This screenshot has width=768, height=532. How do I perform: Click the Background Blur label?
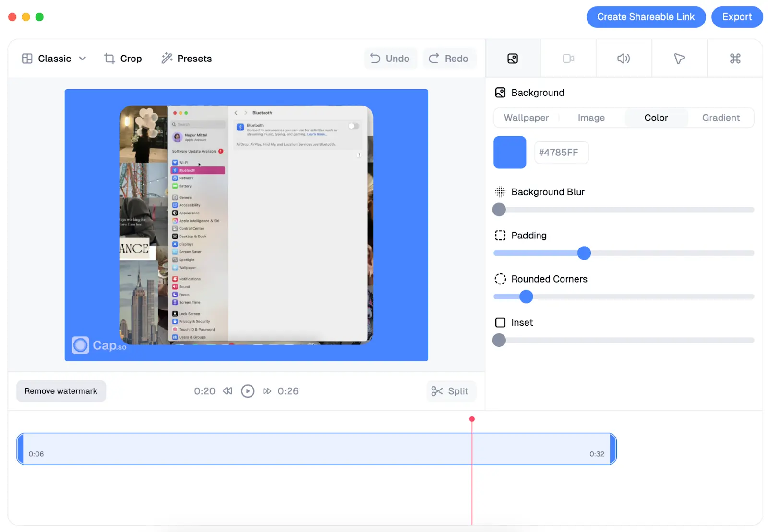pos(548,192)
